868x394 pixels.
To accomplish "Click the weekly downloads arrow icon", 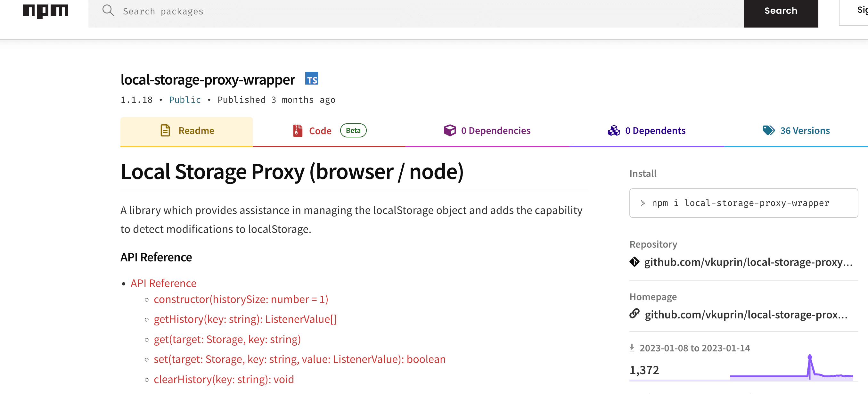I will 632,348.
